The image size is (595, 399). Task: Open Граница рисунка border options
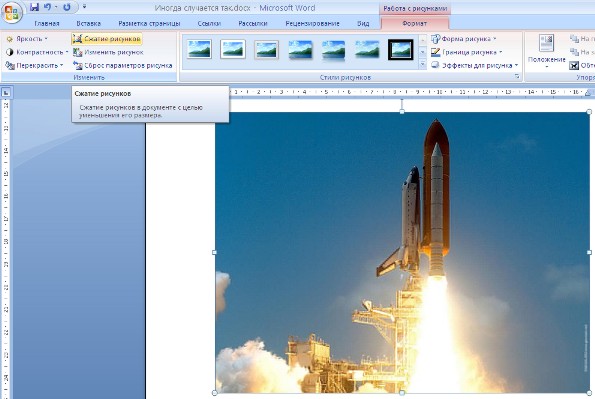click(x=467, y=52)
